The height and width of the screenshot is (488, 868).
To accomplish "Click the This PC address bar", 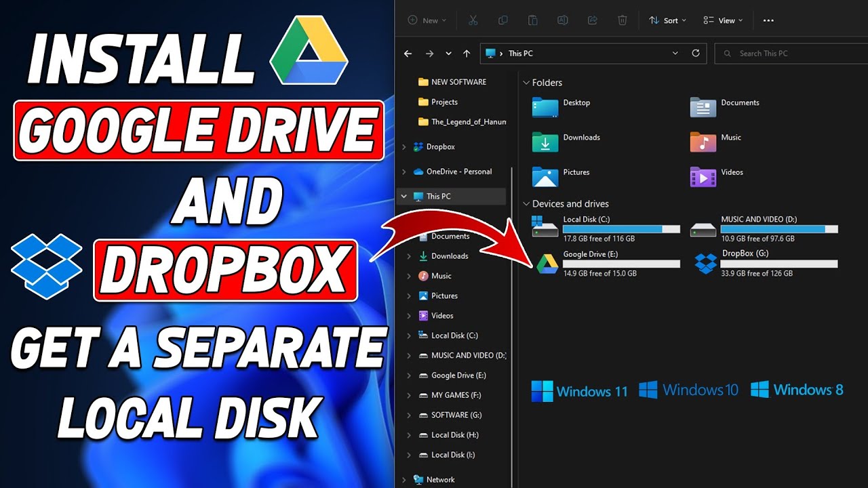I will [x=593, y=53].
